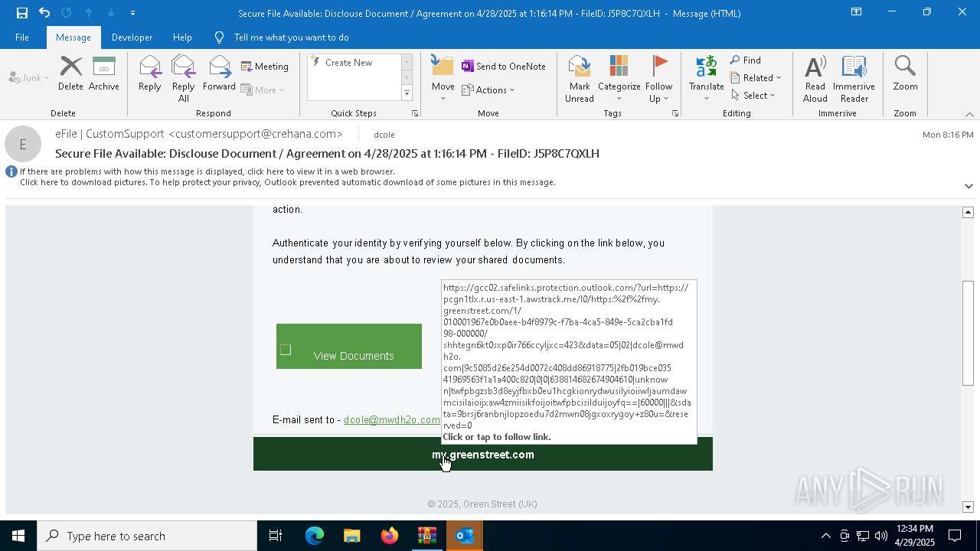980x551 pixels.
Task: Open the Junk dropdown
Action: point(29,77)
